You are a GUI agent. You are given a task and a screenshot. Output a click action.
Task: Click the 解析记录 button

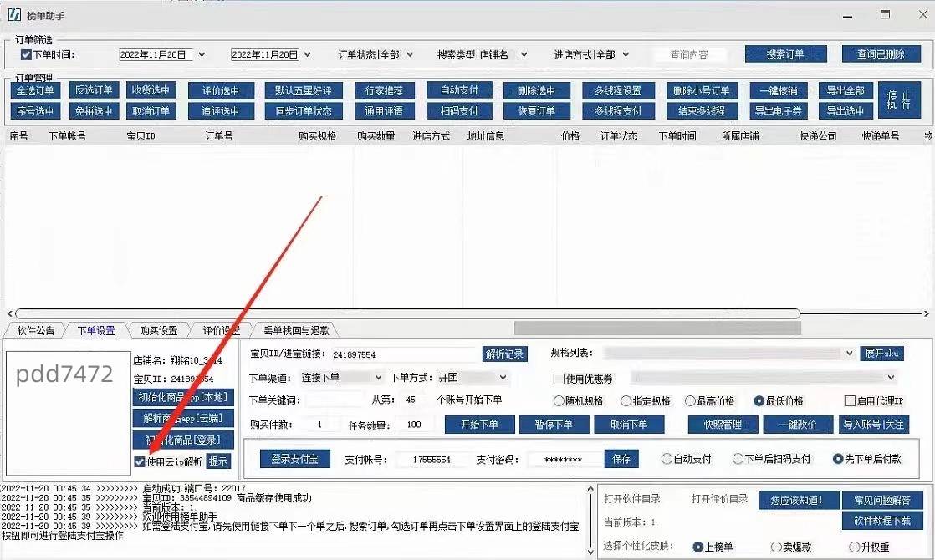coord(504,354)
